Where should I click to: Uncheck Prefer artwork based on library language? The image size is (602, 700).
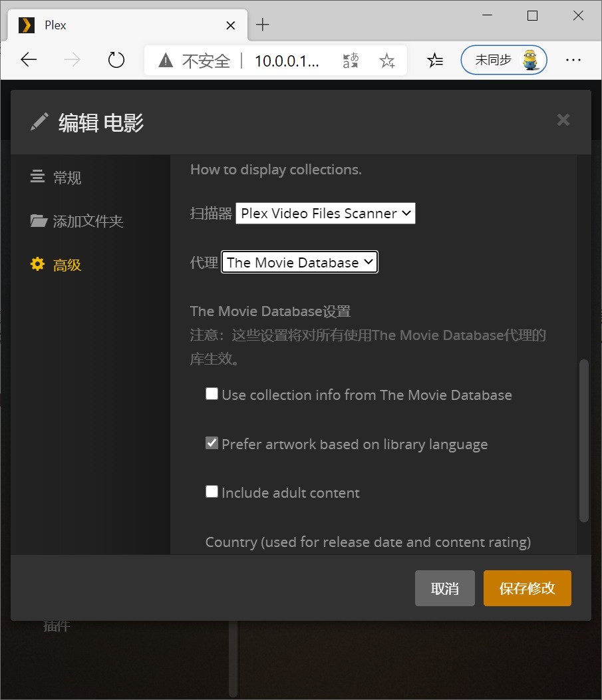point(212,443)
